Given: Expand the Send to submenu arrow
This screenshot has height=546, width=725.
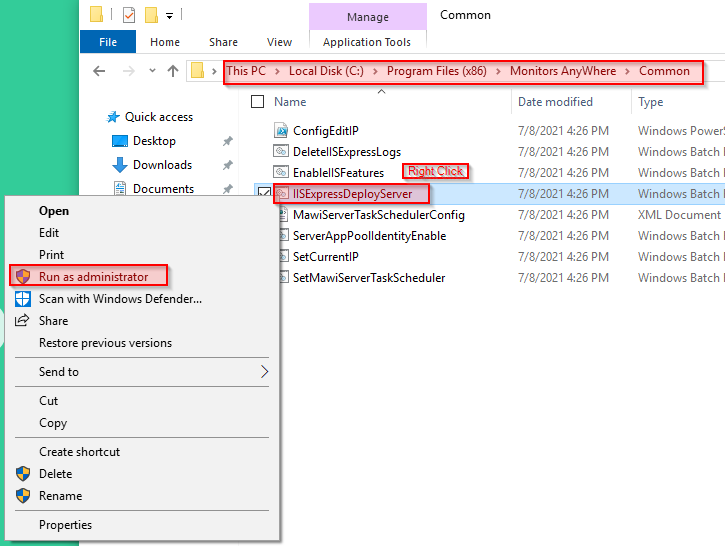Looking at the screenshot, I should coord(264,372).
